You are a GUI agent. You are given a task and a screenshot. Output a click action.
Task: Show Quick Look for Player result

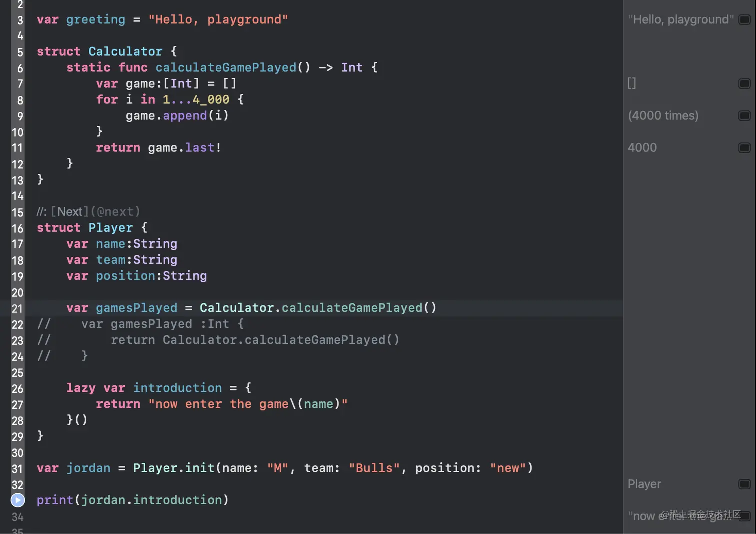click(x=744, y=484)
